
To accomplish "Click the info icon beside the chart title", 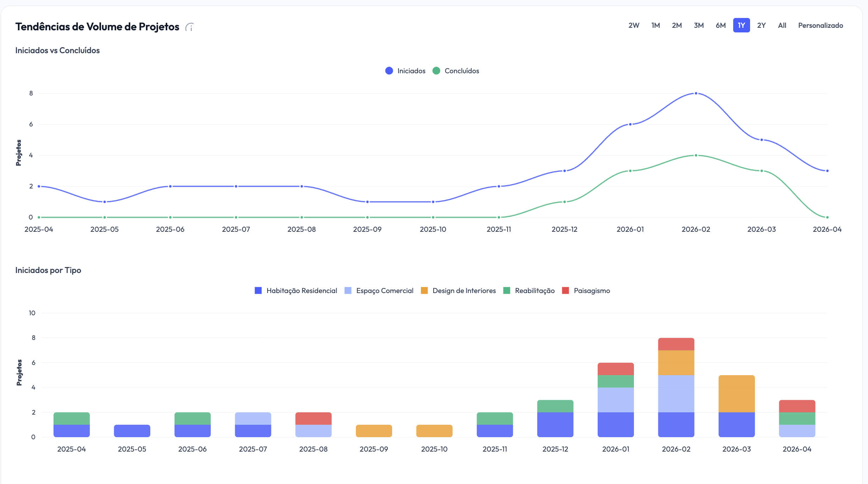I will (189, 26).
